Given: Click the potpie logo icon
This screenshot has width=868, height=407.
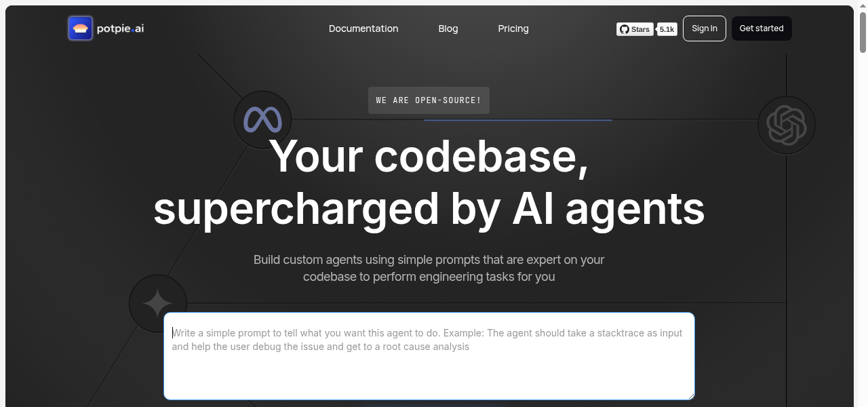Looking at the screenshot, I should [80, 28].
